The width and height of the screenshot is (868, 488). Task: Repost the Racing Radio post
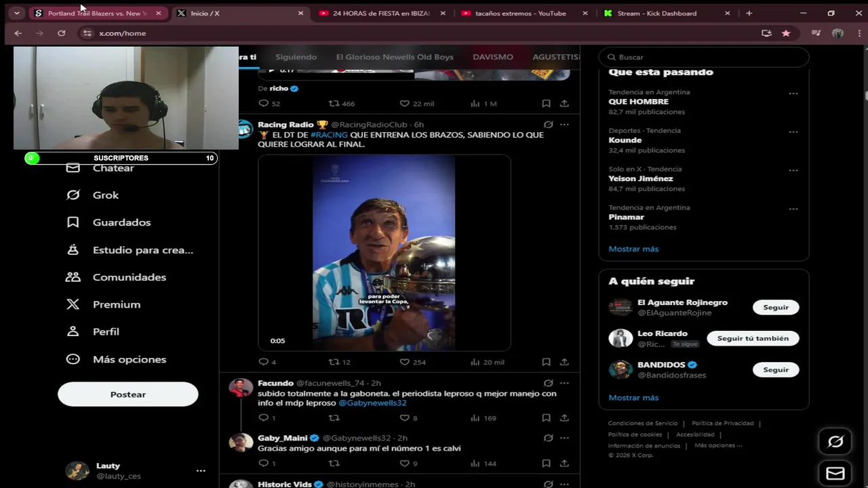tap(339, 362)
